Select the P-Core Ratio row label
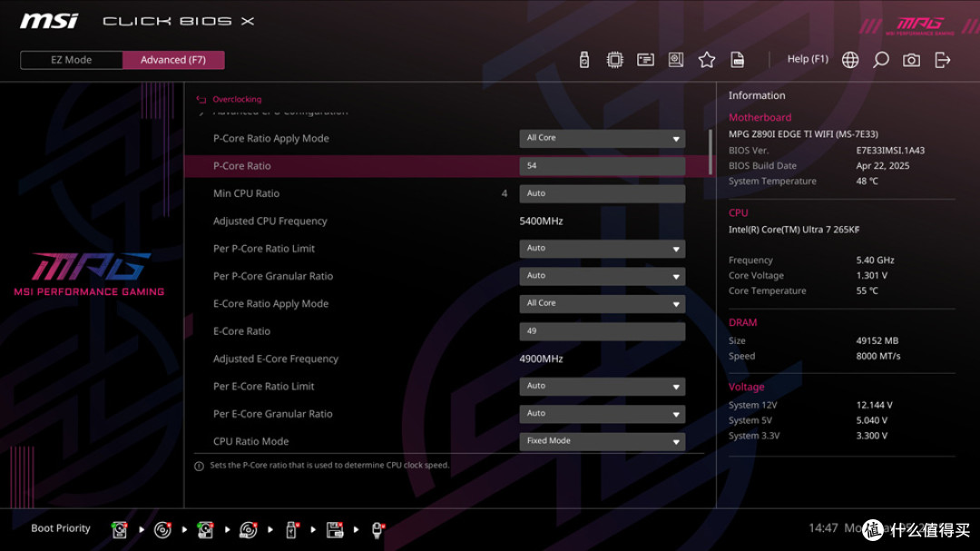This screenshot has width=980, height=551. [242, 166]
